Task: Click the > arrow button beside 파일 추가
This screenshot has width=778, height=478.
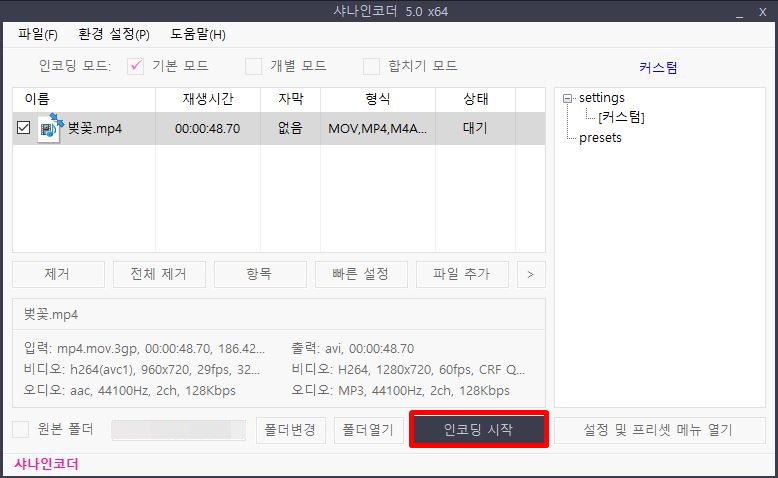Action: pyautogui.click(x=531, y=274)
